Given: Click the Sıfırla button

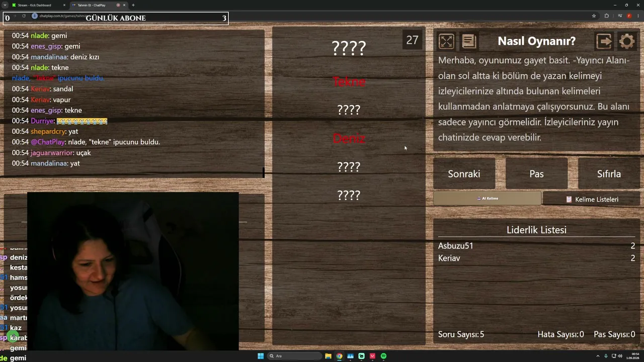Looking at the screenshot, I should pyautogui.click(x=609, y=174).
